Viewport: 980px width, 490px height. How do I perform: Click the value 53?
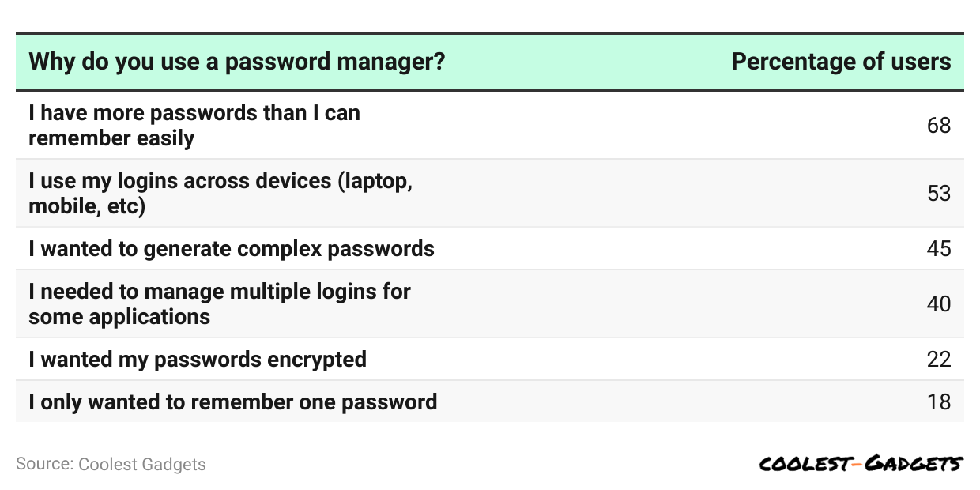(x=939, y=194)
